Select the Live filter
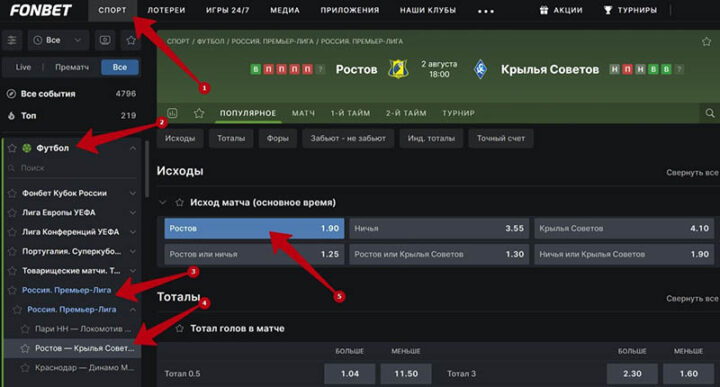The image size is (720, 387). (x=23, y=67)
